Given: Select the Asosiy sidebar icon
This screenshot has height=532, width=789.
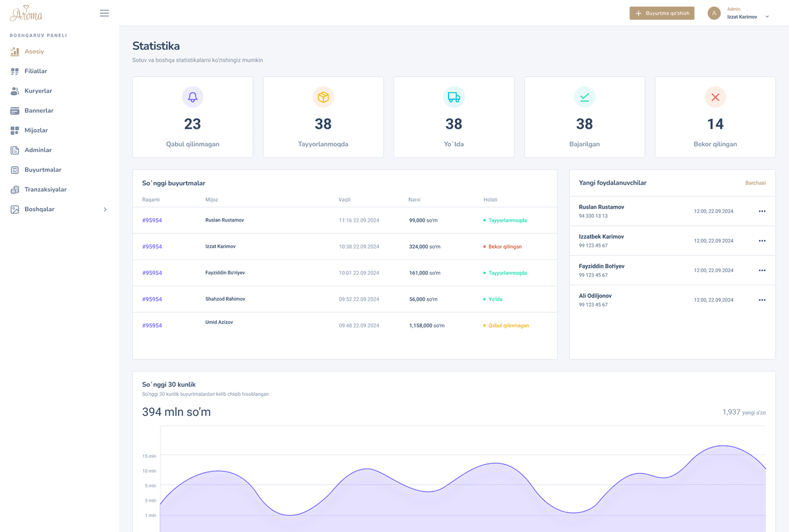Looking at the screenshot, I should (x=14, y=51).
